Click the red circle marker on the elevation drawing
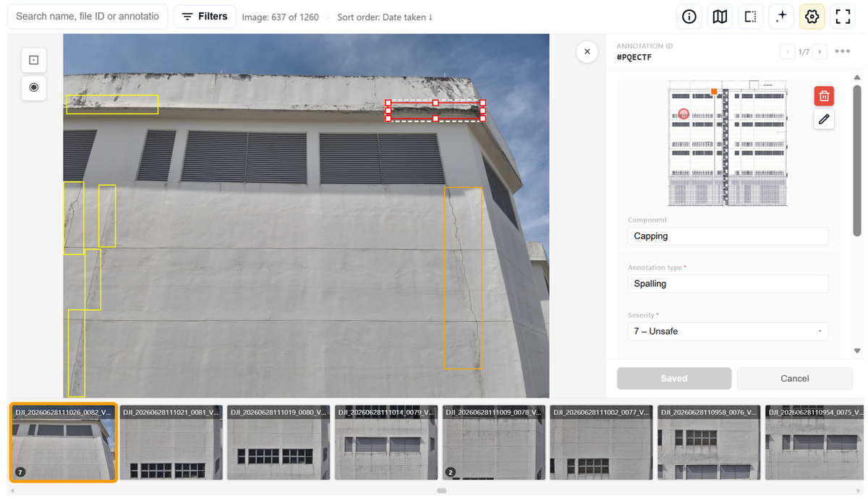This screenshot has height=498, width=868. [684, 113]
